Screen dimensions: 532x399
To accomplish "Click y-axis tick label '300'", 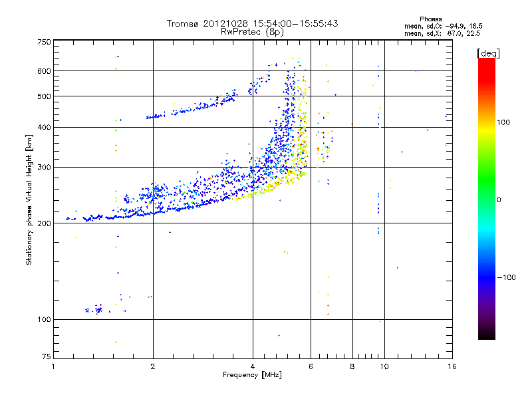I will tap(44, 168).
